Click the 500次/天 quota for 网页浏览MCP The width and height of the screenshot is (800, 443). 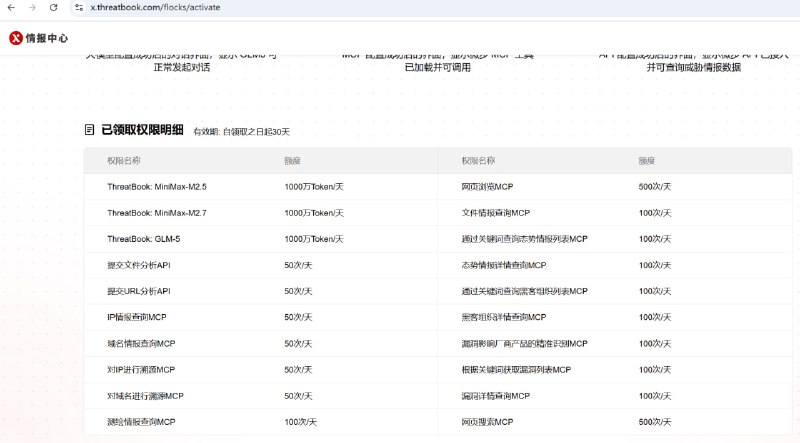[655, 187]
